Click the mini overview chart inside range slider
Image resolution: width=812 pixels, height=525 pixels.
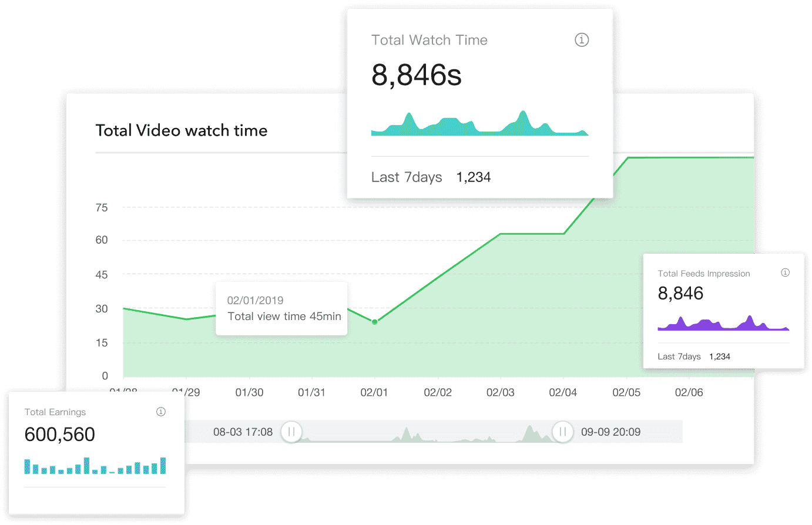click(427, 433)
